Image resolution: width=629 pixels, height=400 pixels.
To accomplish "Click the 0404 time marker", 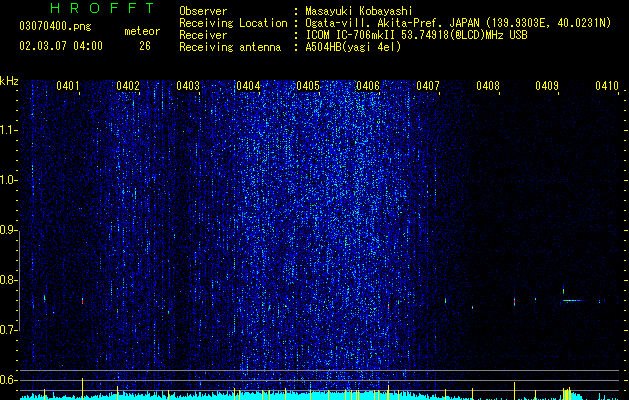I will point(248,85).
